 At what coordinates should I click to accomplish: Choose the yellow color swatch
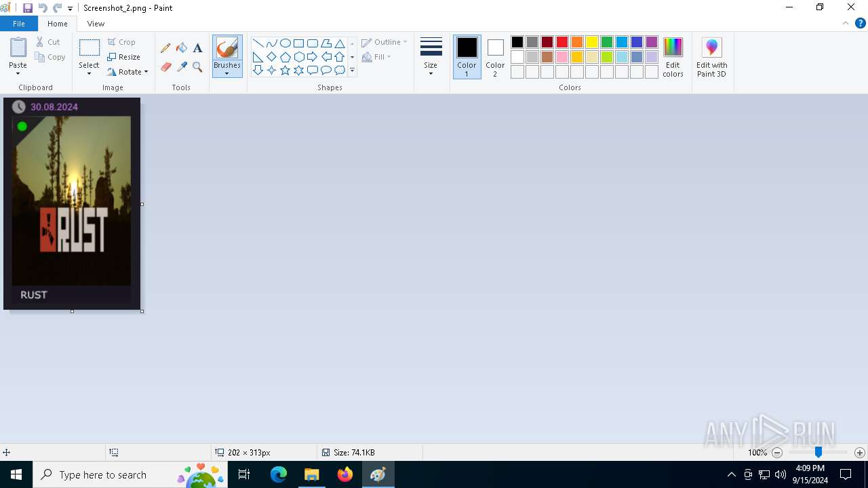(x=592, y=42)
